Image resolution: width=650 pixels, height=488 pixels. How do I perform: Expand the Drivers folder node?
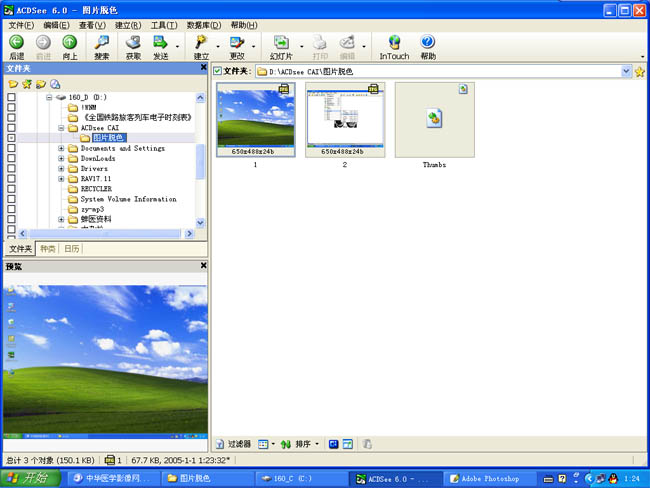point(61,168)
